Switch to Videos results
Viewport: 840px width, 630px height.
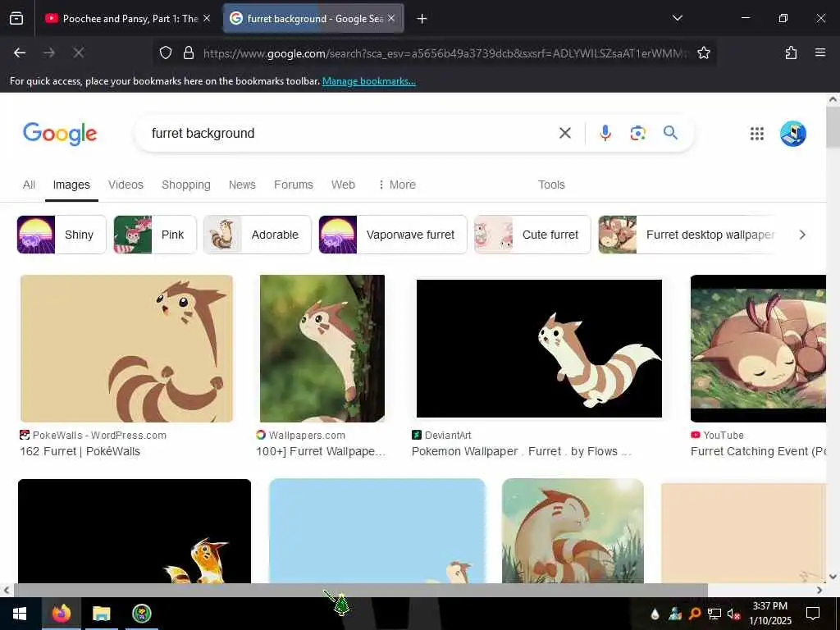(126, 185)
